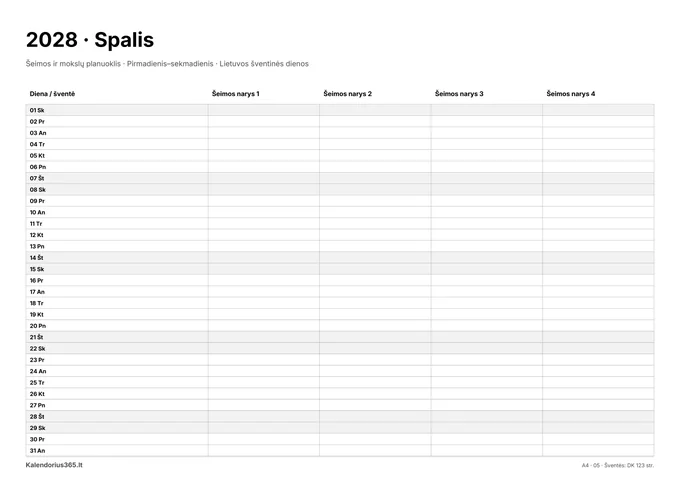Image resolution: width=680 pixels, height=481 pixels.
Task: Click Šeimos narys 1 cell for 02 Pr
Action: (x=264, y=121)
